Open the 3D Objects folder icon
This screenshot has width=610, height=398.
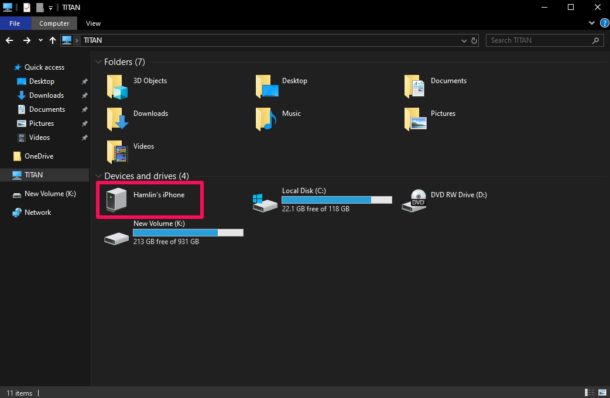click(117, 87)
